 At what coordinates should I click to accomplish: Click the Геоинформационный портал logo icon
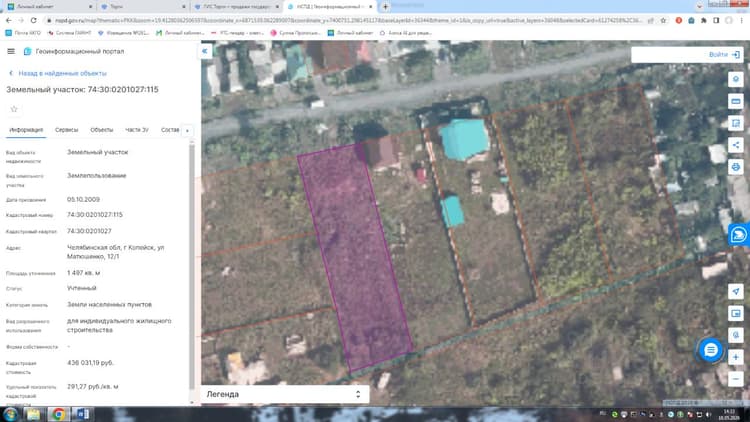point(27,51)
